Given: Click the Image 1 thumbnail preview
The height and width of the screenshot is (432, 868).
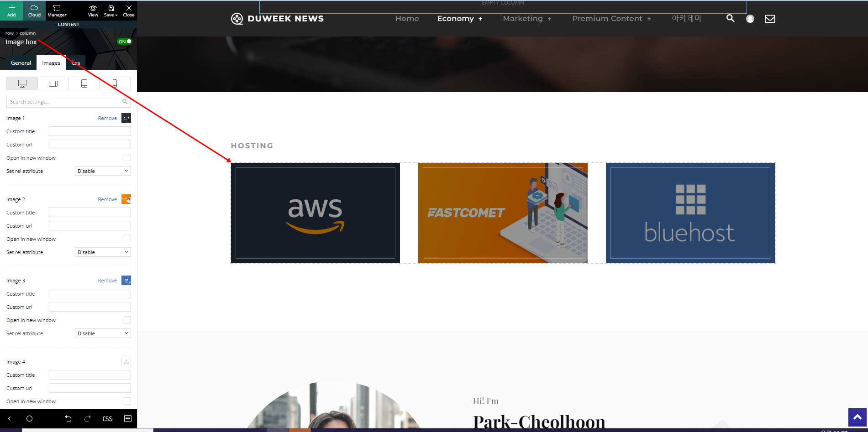Looking at the screenshot, I should click(126, 118).
